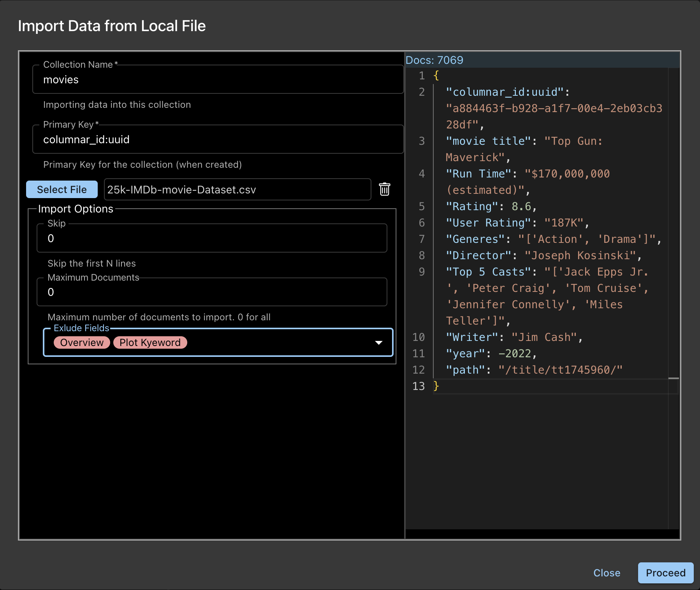Click the "year" line in preview
Image resolution: width=700 pixels, height=590 pixels.
pyautogui.click(x=491, y=353)
